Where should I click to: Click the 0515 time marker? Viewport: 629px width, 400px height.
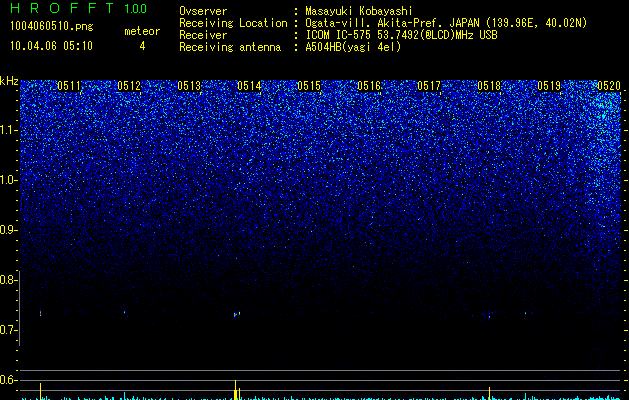click(x=309, y=86)
